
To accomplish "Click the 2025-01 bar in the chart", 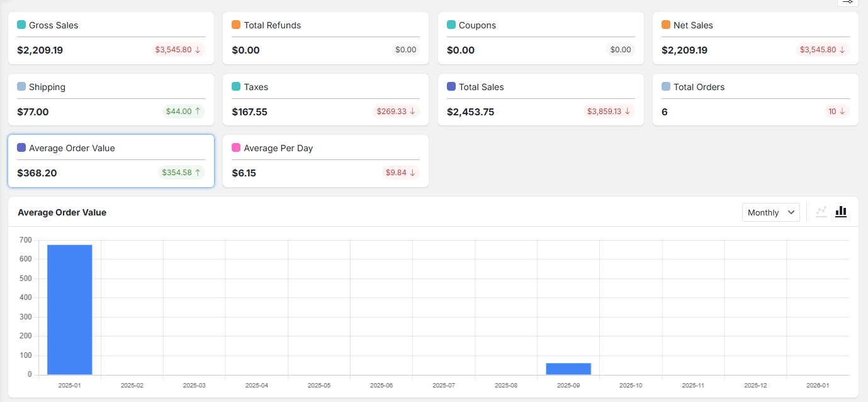I will [70, 309].
